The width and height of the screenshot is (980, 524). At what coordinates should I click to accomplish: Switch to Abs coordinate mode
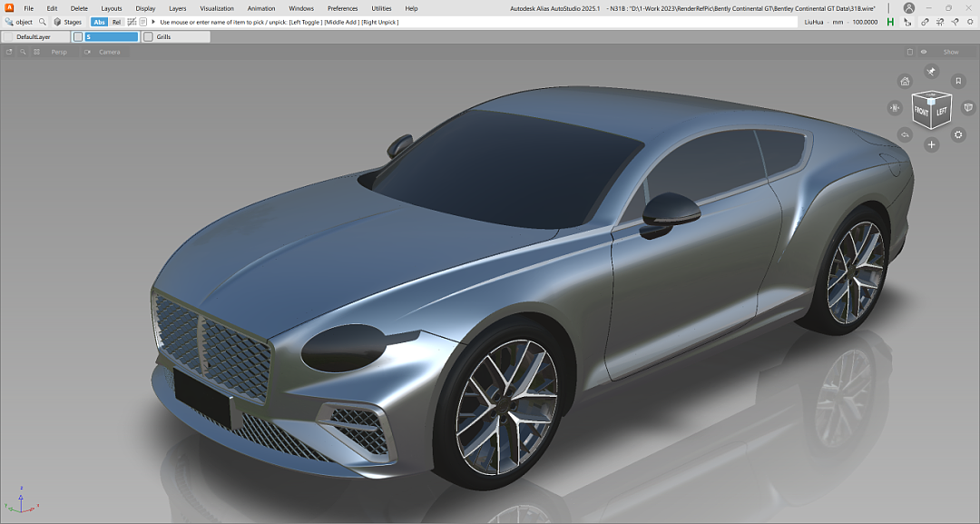tap(99, 22)
